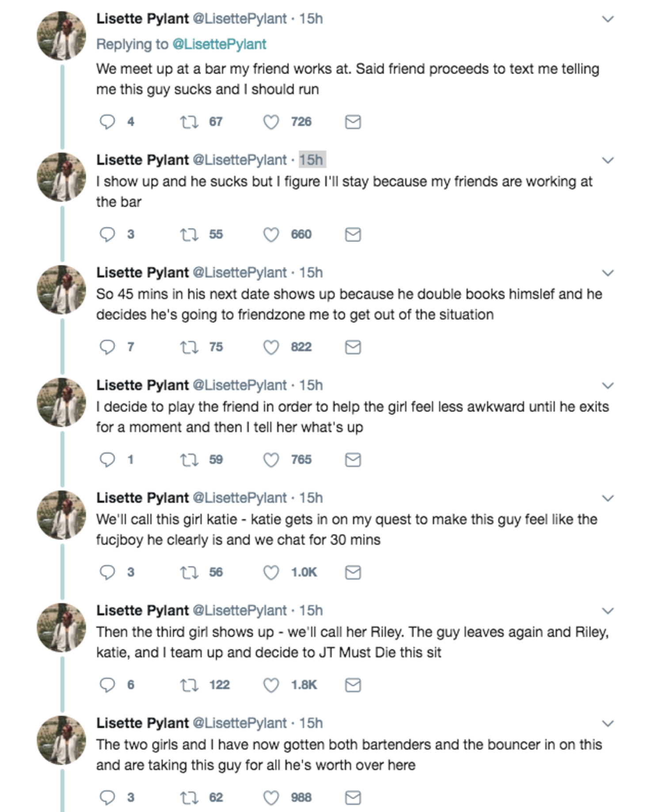The image size is (654, 812).
Task: Open dropdown on the bartenders and bouncer tweet
Action: click(x=608, y=724)
